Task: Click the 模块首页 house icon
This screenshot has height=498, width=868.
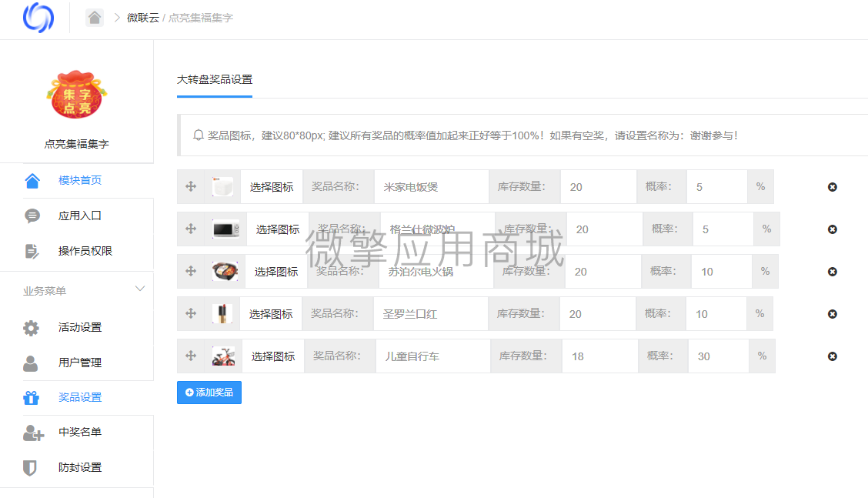Action: [31, 179]
